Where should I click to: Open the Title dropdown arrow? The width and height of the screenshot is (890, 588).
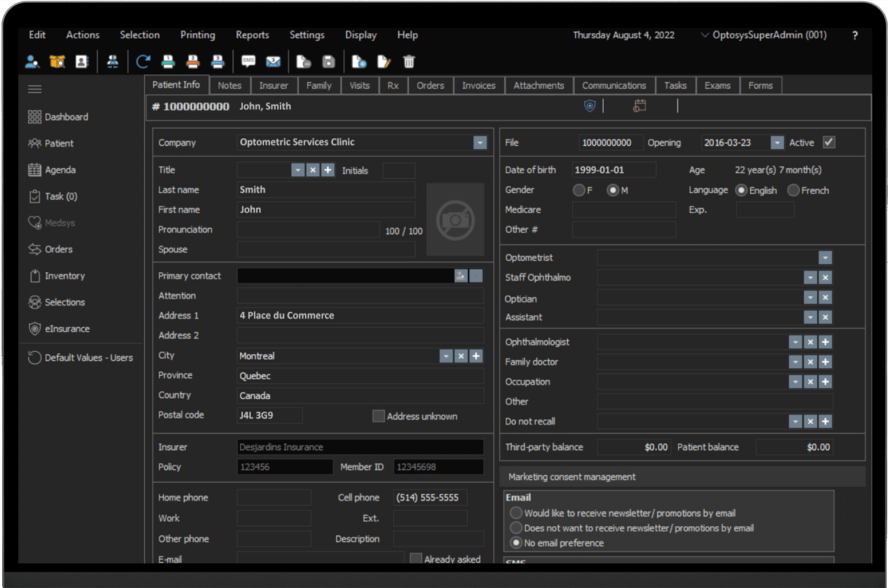[x=298, y=170]
